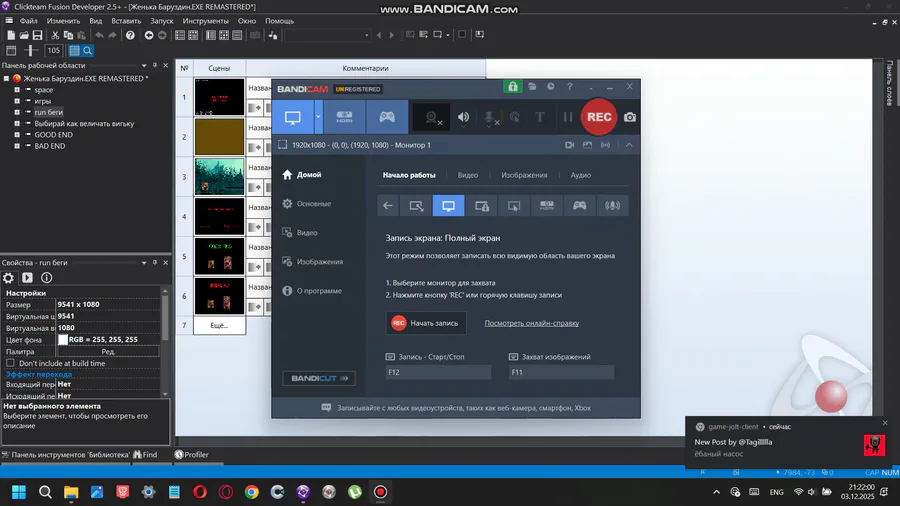Select scene 3 forest thumbnail
Image resolution: width=900 pixels, height=506 pixels.
coord(219,177)
